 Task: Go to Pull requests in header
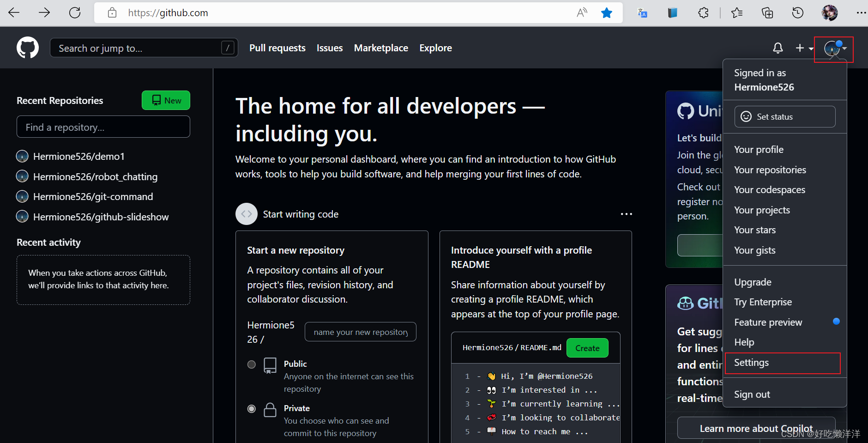coord(277,48)
